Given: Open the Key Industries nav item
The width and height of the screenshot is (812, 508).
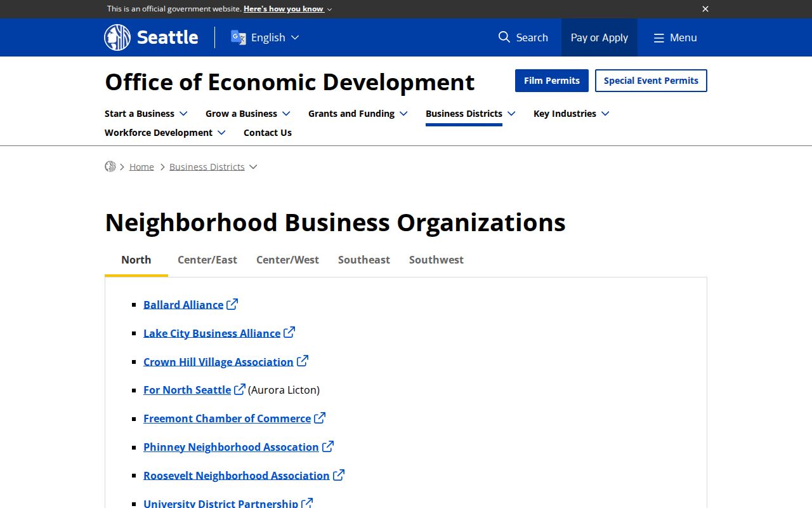Looking at the screenshot, I should 565,114.
